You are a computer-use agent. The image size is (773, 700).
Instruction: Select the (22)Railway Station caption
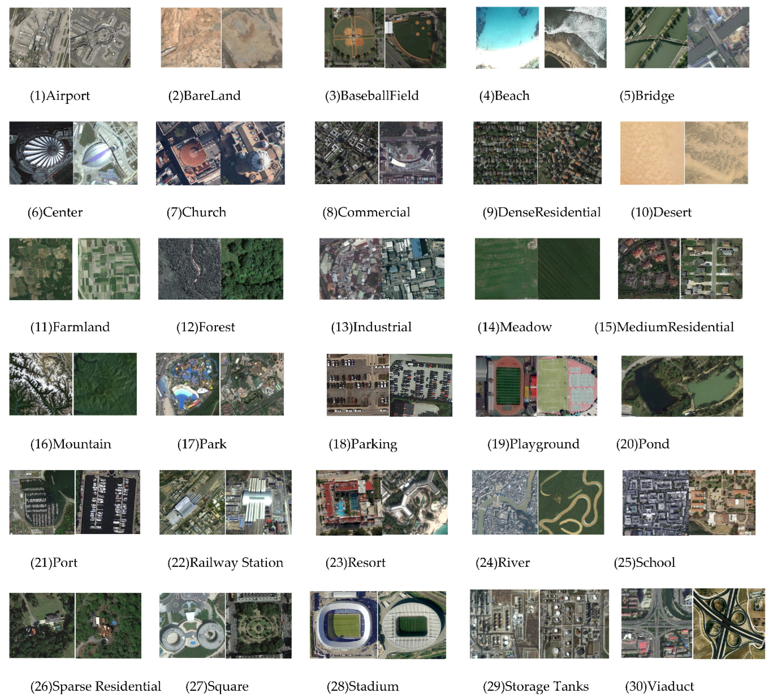225,563
